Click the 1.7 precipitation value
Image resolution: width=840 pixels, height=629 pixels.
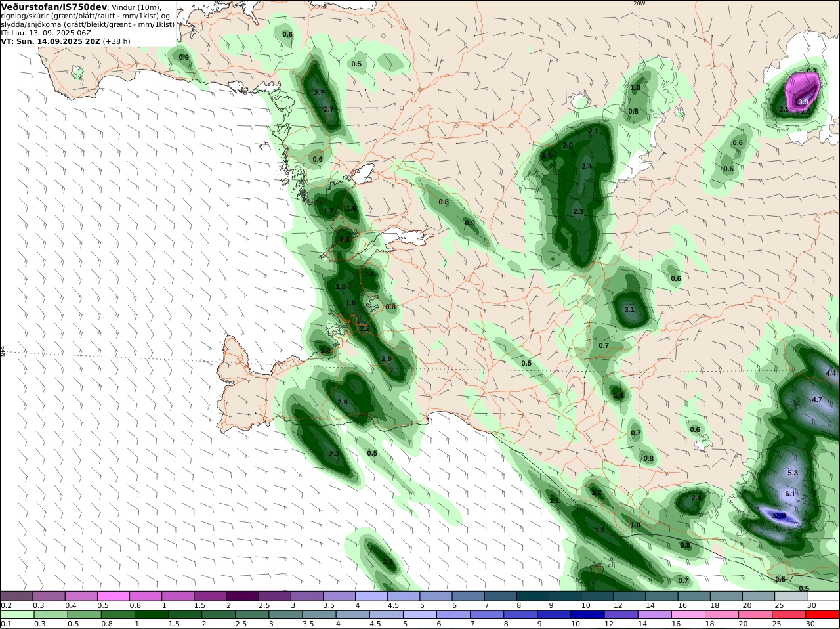(329, 211)
